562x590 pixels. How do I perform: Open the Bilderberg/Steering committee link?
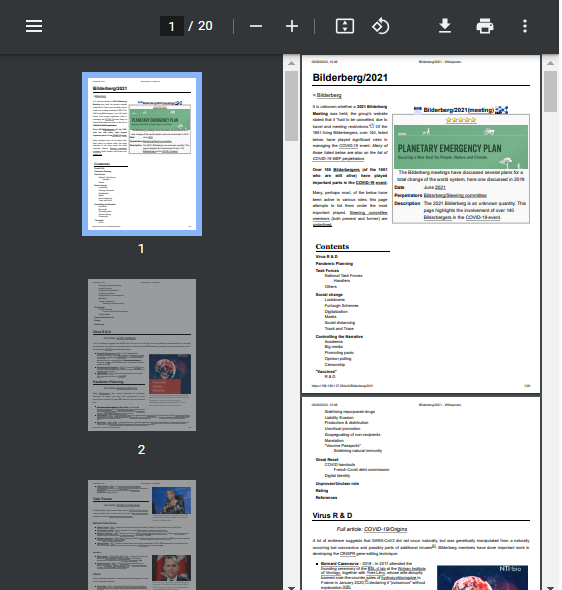click(x=455, y=195)
